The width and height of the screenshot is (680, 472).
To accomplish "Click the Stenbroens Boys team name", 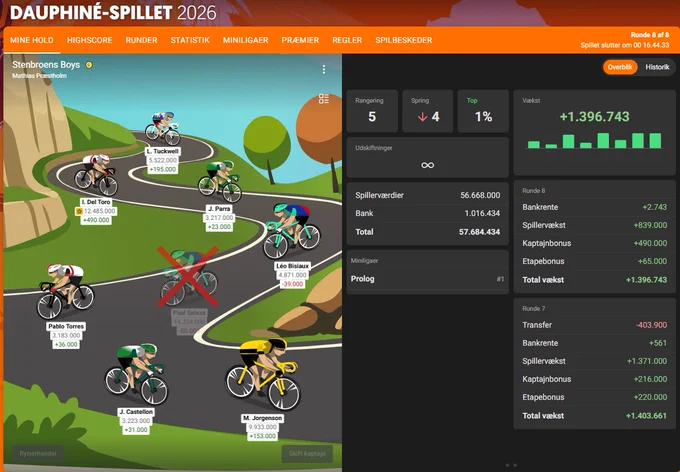I will pos(46,65).
